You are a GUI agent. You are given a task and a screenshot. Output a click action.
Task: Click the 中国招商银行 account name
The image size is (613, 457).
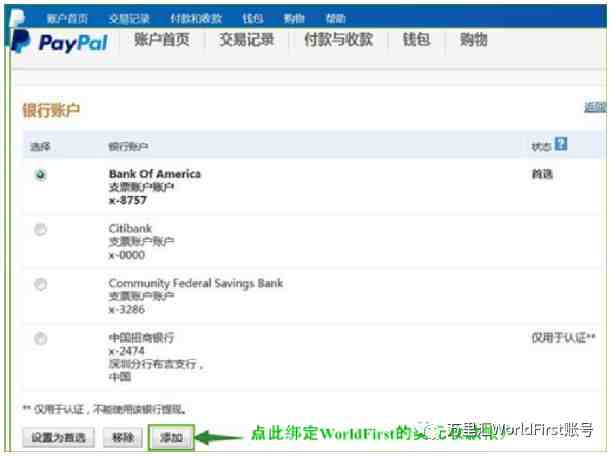(x=142, y=337)
